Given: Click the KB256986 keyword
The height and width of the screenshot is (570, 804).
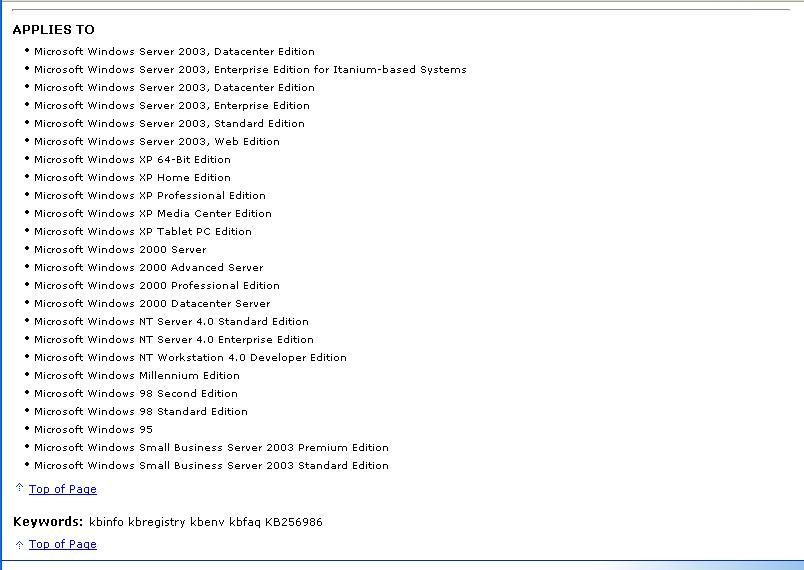Looking at the screenshot, I should tap(294, 522).
